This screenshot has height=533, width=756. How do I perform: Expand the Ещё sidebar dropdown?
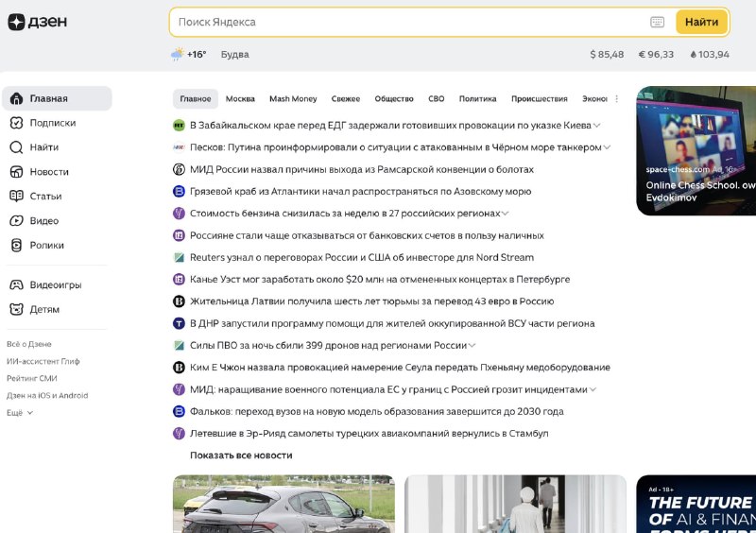(20, 413)
